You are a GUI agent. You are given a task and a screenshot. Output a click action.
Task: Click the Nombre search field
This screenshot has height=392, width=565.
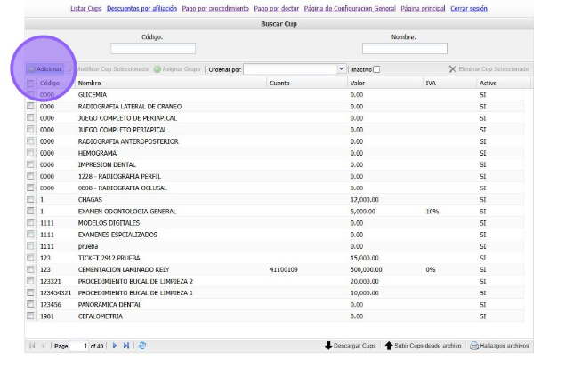(404, 49)
